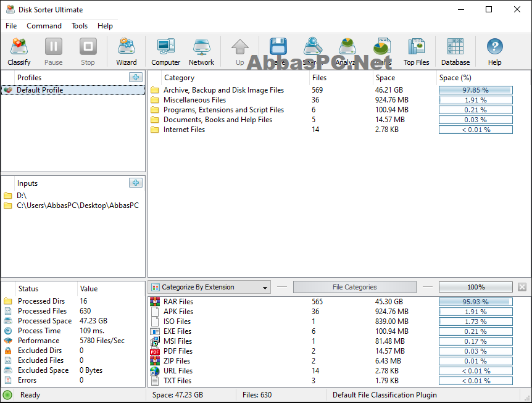Click Default File Classification Plugin in status bar

(384, 395)
